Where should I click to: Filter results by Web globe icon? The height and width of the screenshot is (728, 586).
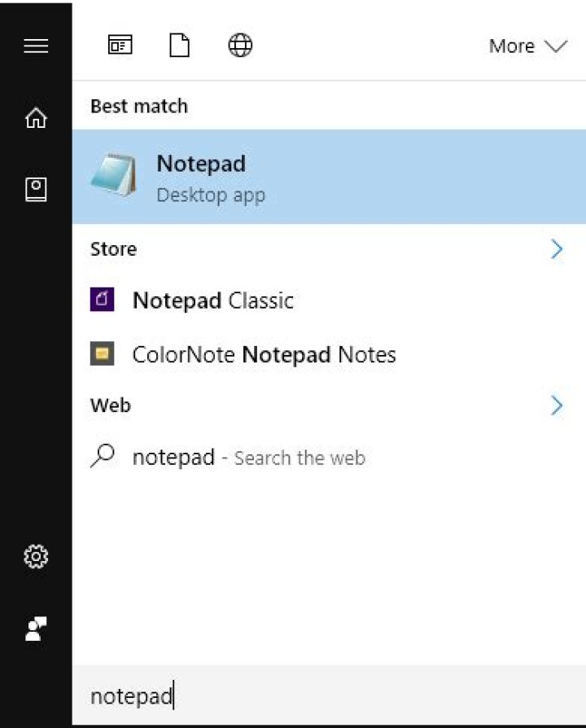click(240, 45)
